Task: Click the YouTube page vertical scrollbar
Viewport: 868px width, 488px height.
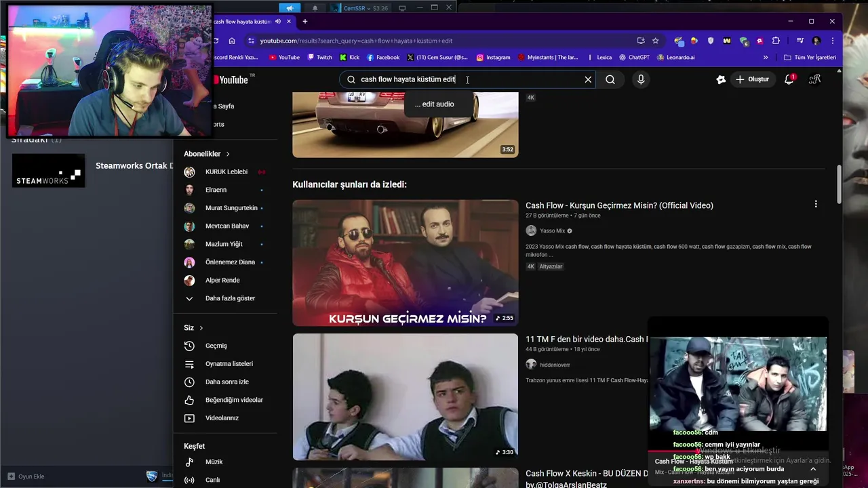Action: pyautogui.click(x=839, y=184)
